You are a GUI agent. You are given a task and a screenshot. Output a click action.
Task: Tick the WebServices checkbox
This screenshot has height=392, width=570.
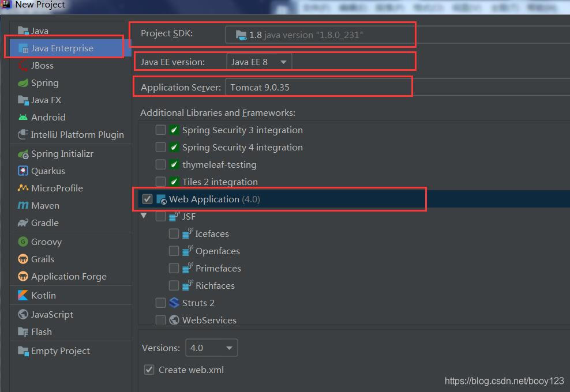point(160,320)
